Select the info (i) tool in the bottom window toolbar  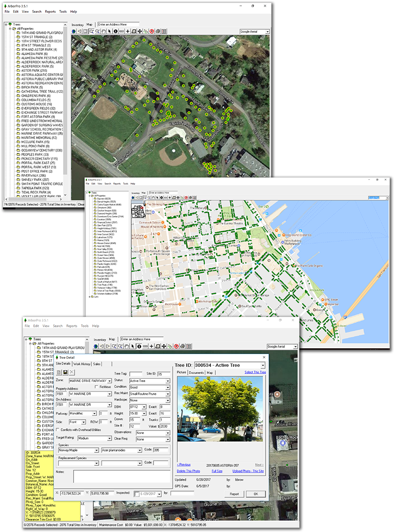[x=139, y=346]
